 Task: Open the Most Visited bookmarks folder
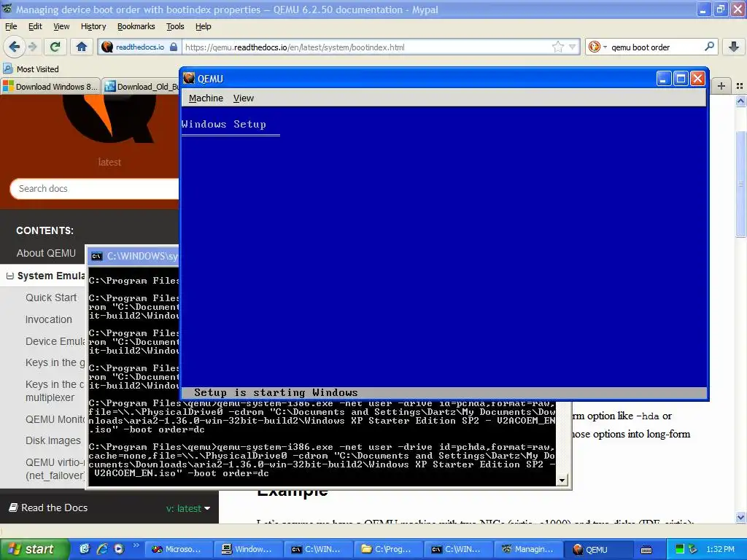tap(31, 69)
